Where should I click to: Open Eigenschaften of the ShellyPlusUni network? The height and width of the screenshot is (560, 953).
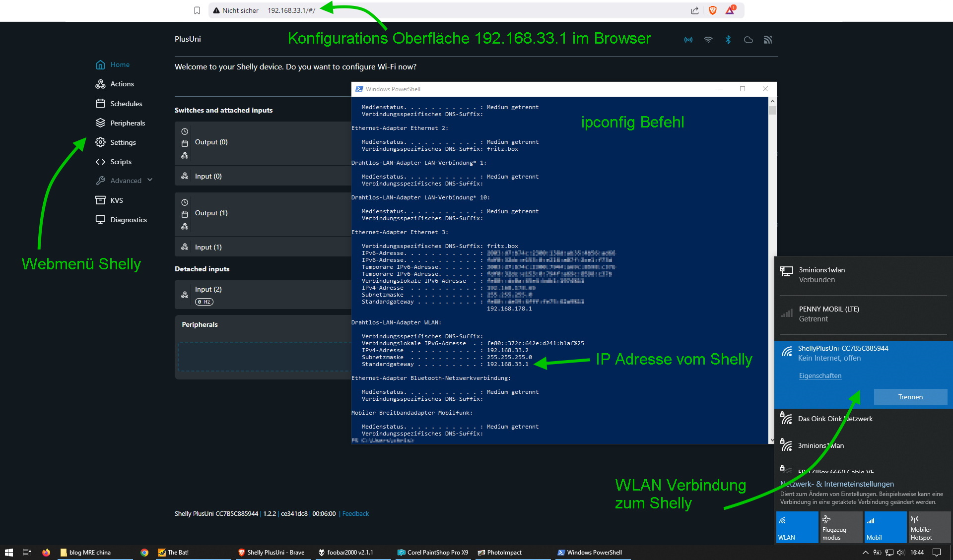pyautogui.click(x=820, y=376)
